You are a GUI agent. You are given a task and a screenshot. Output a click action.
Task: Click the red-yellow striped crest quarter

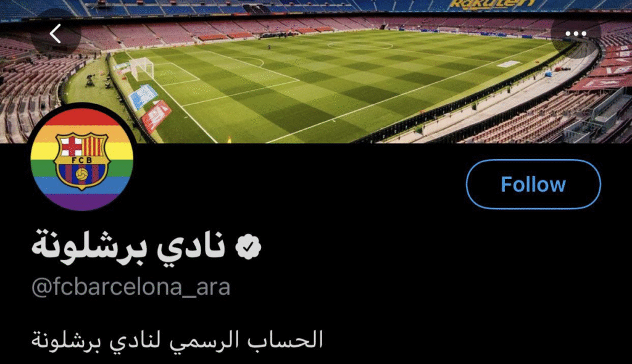[x=94, y=146]
